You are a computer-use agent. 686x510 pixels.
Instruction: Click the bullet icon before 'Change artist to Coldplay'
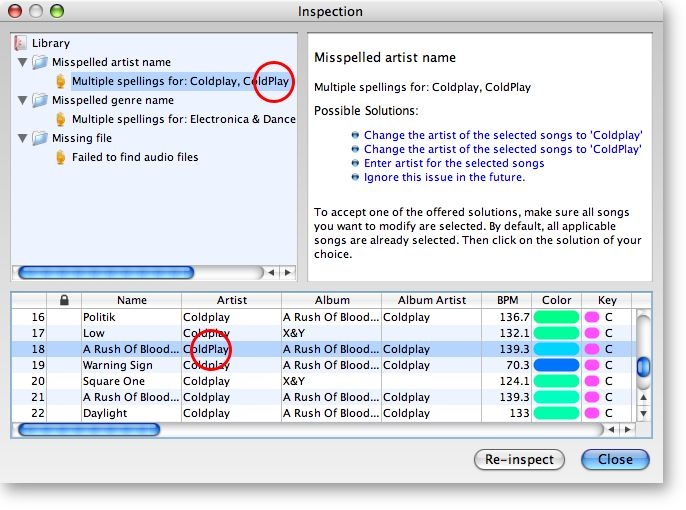point(355,135)
